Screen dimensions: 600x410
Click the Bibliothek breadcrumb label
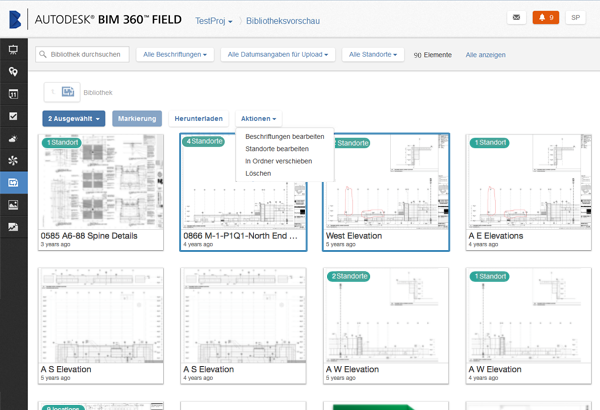(x=98, y=92)
